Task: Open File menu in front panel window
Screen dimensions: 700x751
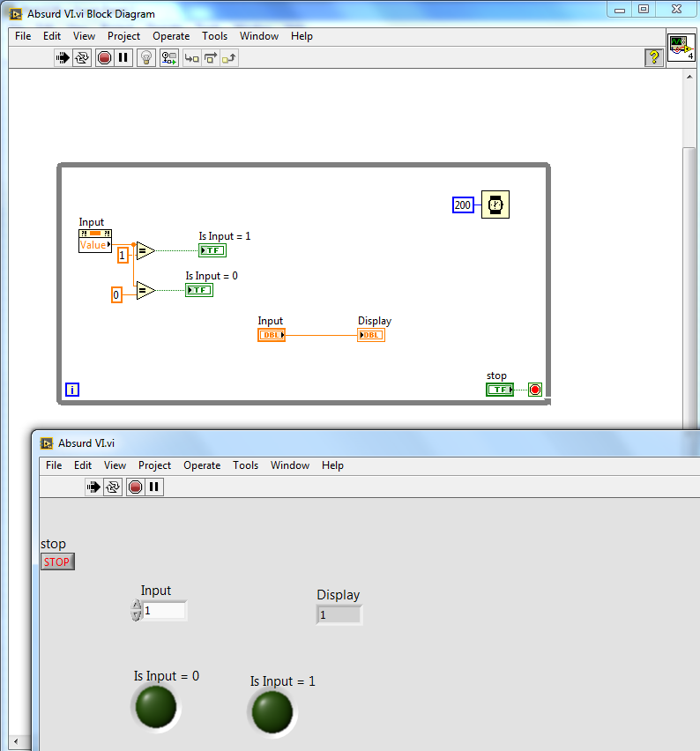Action: [x=54, y=465]
